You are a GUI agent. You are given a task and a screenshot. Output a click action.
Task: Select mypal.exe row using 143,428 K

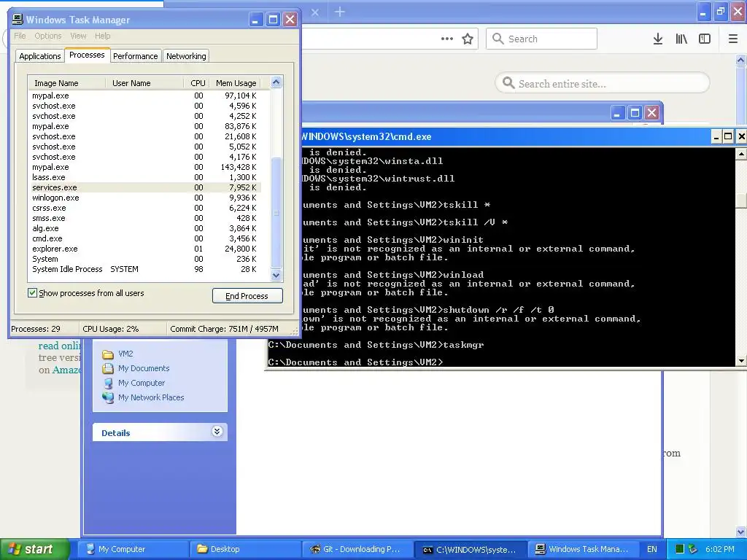coord(144,167)
